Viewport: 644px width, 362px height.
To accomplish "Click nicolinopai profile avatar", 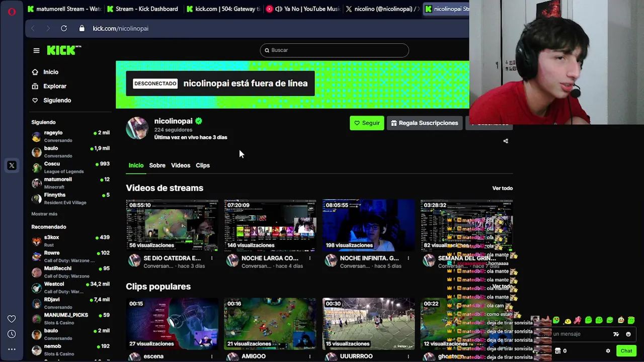I will (137, 128).
